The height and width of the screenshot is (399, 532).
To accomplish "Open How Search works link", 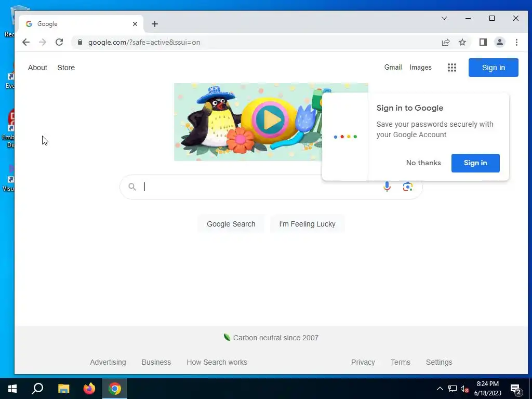I will click(x=217, y=362).
